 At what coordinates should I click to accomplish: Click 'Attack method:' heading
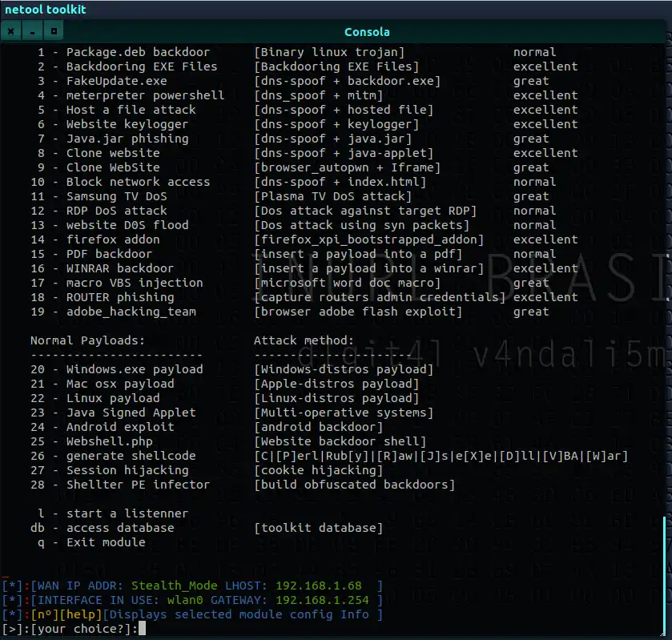pyautogui.click(x=304, y=340)
